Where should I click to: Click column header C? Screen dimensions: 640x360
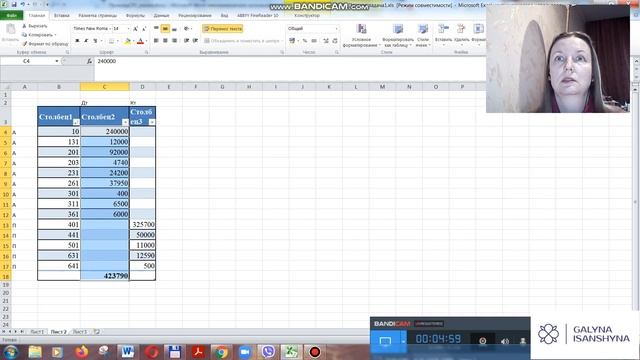(x=104, y=87)
